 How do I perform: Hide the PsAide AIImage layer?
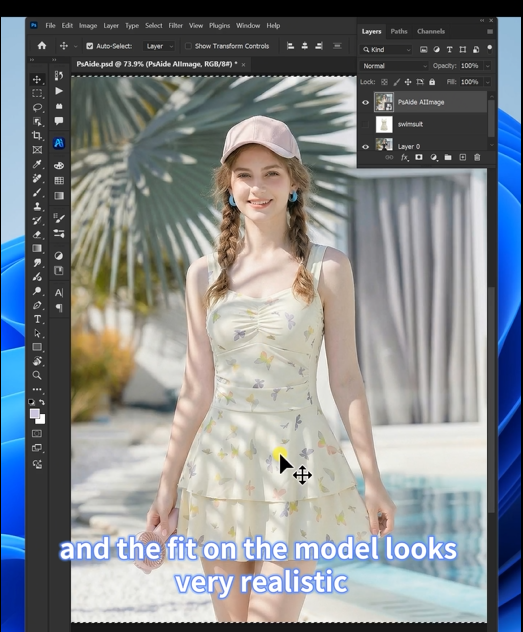[365, 102]
